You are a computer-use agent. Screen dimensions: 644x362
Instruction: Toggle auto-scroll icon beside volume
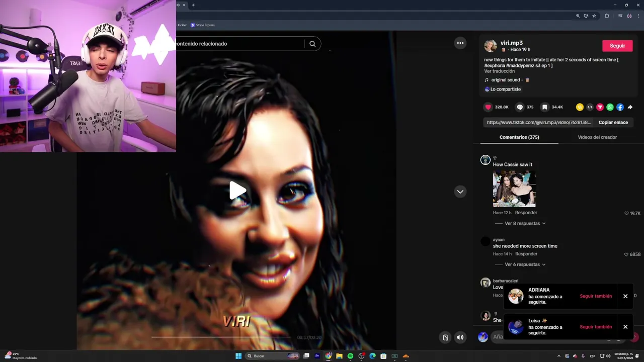445,337
